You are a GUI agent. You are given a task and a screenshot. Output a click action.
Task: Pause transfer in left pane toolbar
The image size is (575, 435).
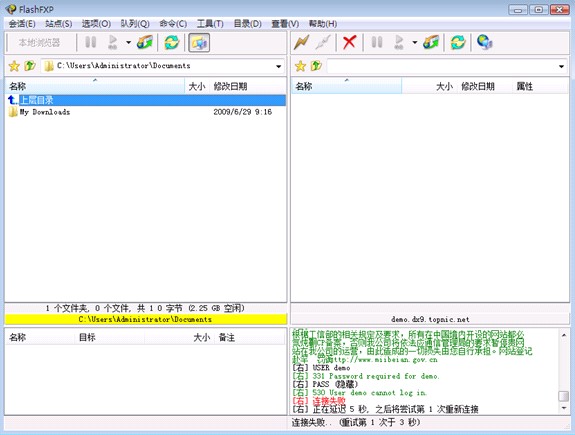point(91,42)
